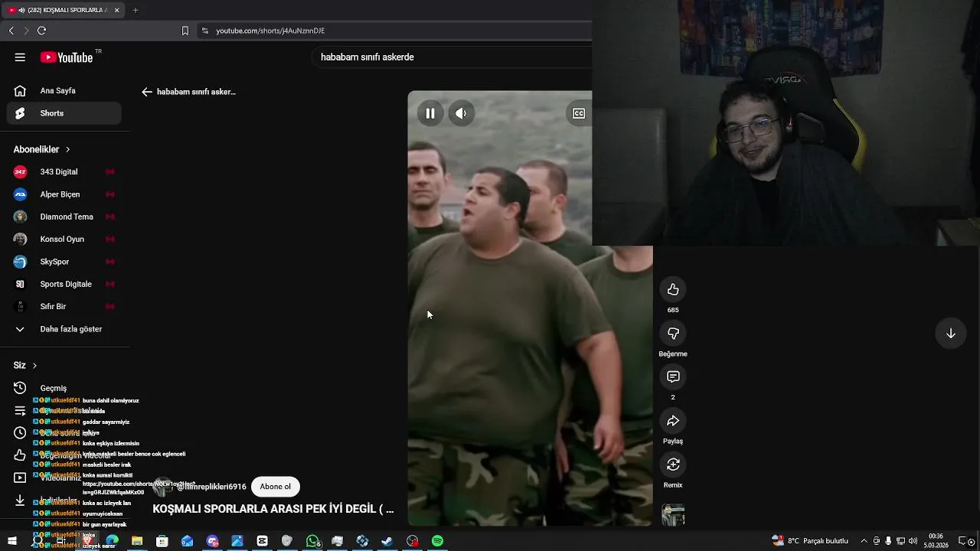Share the Short via Paylaş
The image size is (980, 551).
(673, 421)
